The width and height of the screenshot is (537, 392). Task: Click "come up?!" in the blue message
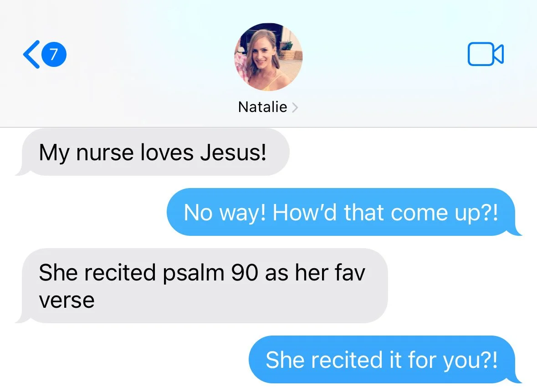pos(444,213)
